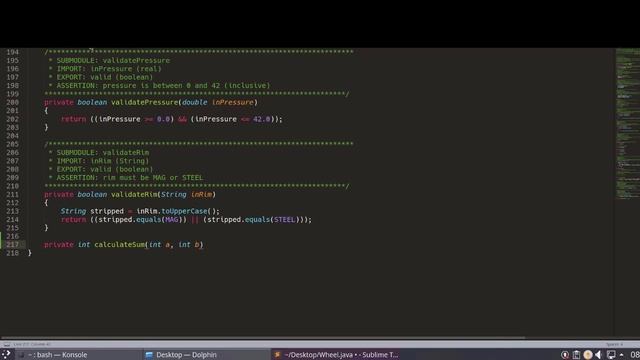Screen dimensions: 640x360
Task: Toggle the sidebar icon in Sublime status bar
Action: 7,344
